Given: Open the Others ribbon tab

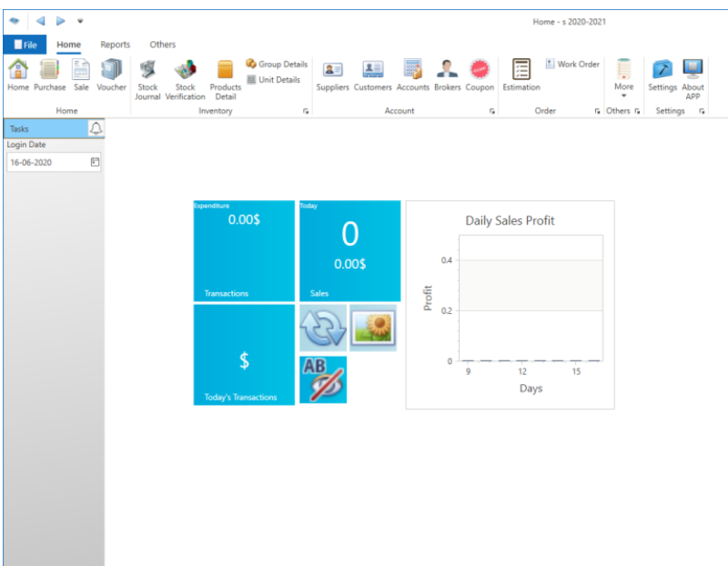Looking at the screenshot, I should [163, 45].
